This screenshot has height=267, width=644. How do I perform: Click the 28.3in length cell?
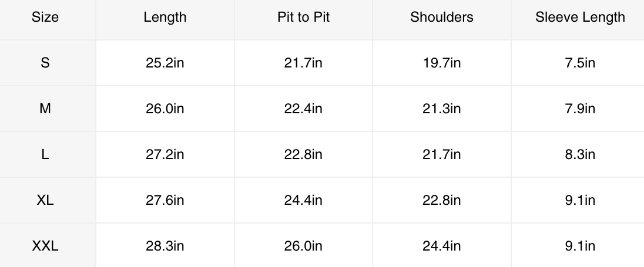(x=165, y=246)
